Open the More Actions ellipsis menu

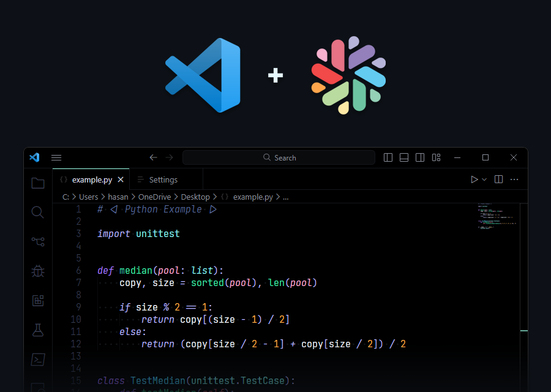(514, 179)
